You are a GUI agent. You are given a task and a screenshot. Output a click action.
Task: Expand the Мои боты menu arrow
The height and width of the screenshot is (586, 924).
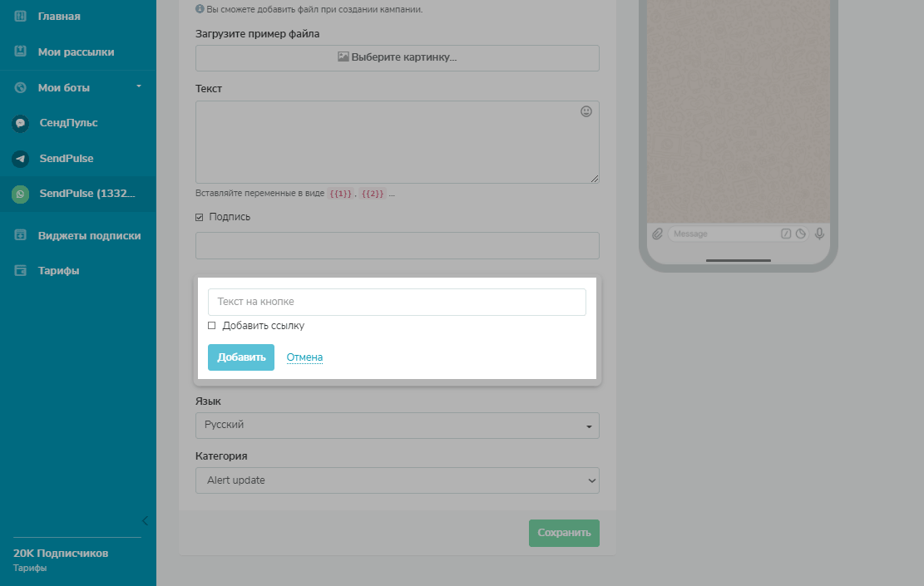click(139, 86)
